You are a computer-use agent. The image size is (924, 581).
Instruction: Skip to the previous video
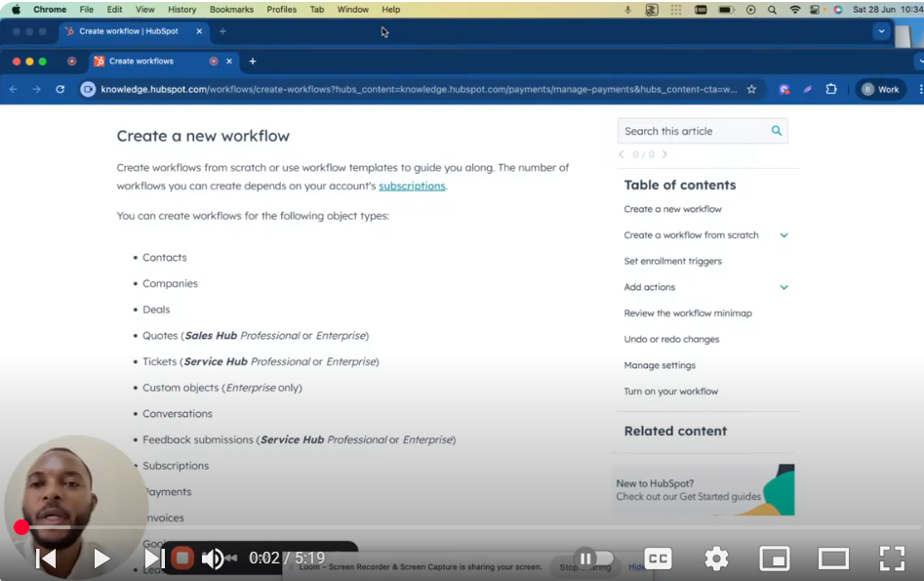coord(46,558)
